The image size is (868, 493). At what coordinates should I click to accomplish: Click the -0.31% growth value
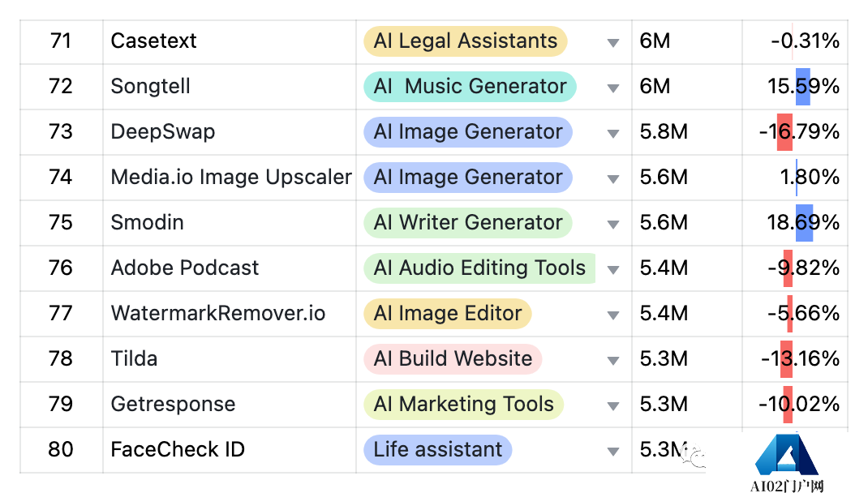(806, 41)
